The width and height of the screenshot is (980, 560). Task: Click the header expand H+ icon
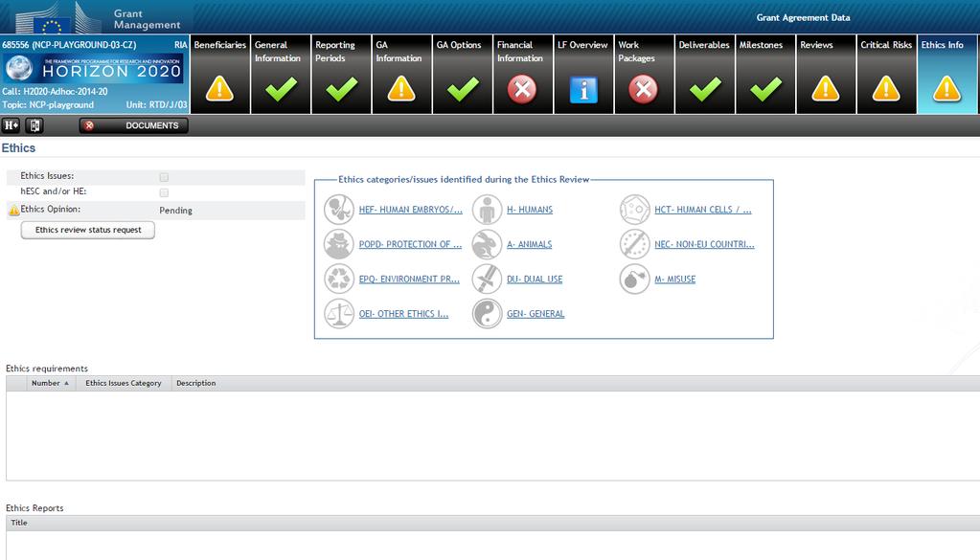[x=11, y=125]
